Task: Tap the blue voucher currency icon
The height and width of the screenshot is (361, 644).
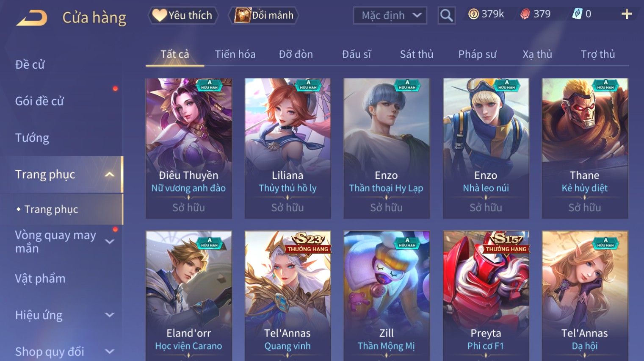Action: click(577, 14)
